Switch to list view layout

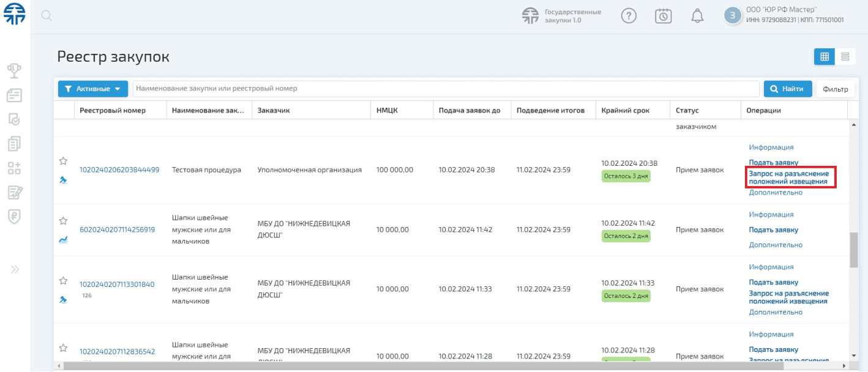[x=845, y=57]
